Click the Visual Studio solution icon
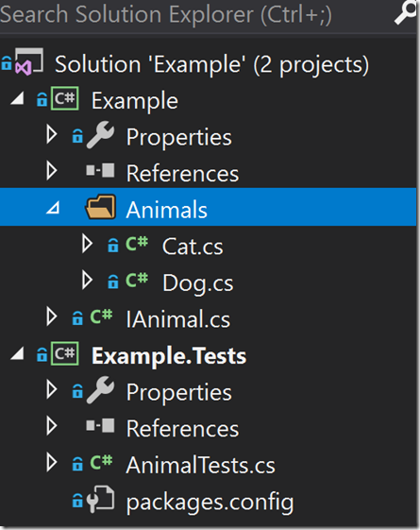The height and width of the screenshot is (530, 420). (29, 61)
